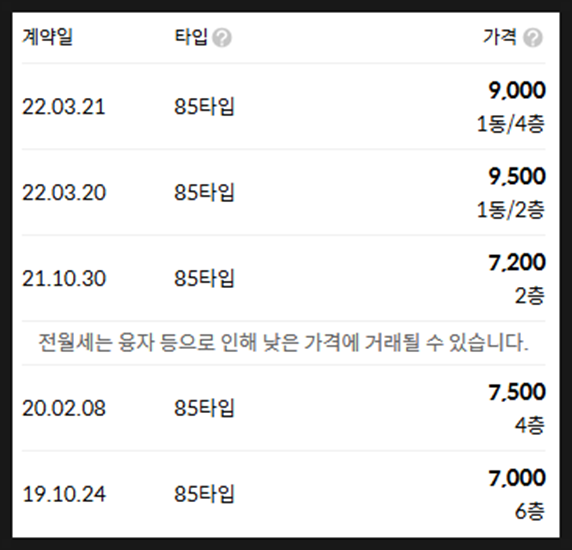Click the 9,000 price value
Screen dimensions: 572x550
(517, 90)
